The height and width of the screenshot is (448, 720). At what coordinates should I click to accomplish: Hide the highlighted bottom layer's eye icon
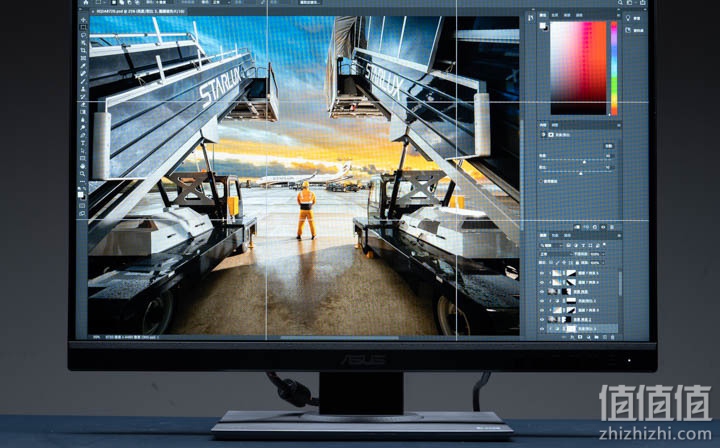point(542,329)
